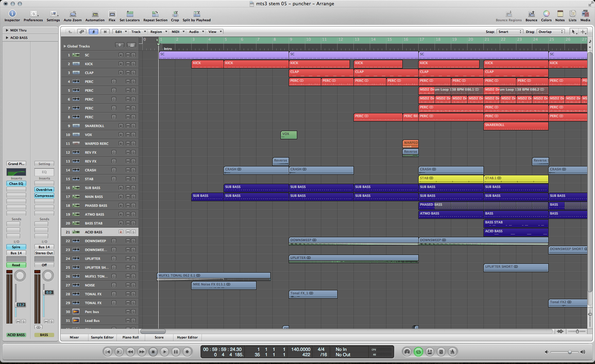Viewport: 595px width, 364px height.
Task: Solo the CLAP track
Action: pyautogui.click(x=133, y=73)
